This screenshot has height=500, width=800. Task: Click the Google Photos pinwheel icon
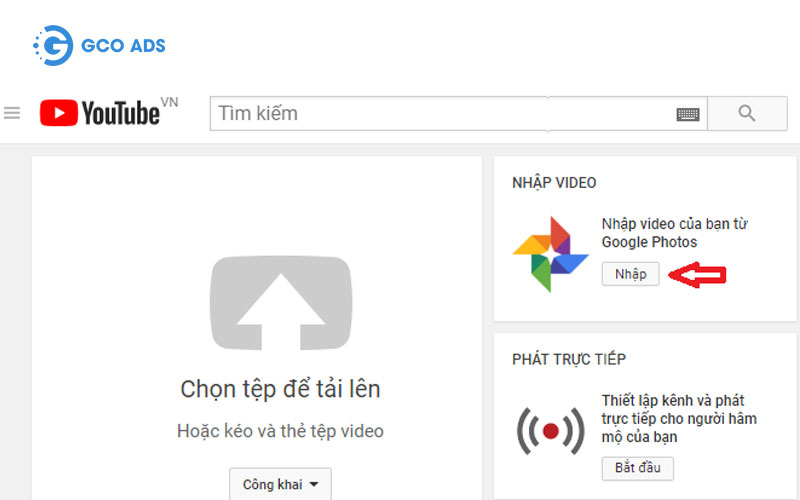550,254
